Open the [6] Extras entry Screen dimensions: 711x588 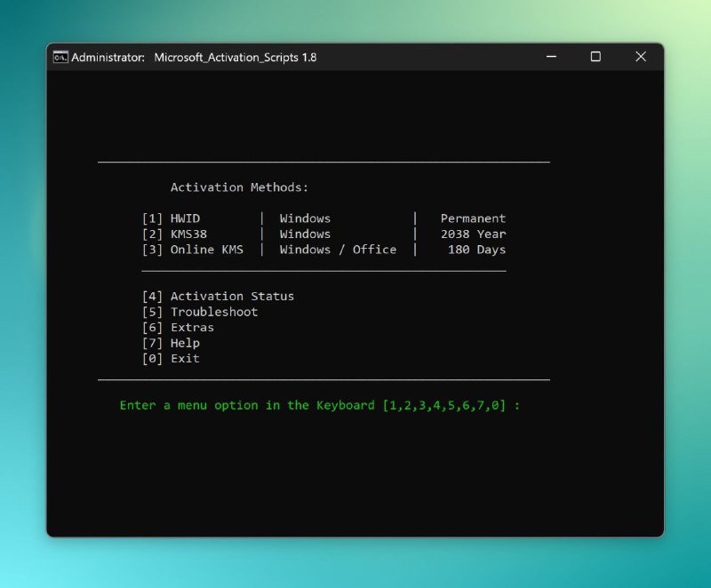178,328
